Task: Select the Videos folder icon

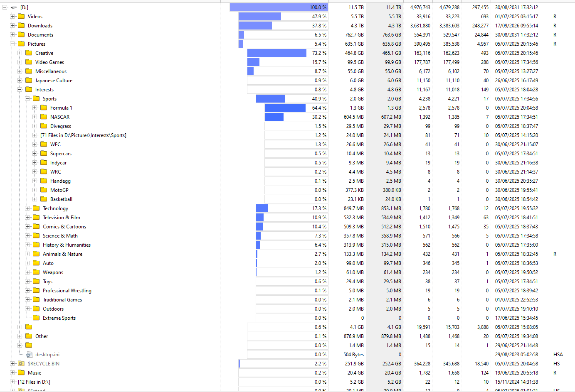Action: click(21, 17)
